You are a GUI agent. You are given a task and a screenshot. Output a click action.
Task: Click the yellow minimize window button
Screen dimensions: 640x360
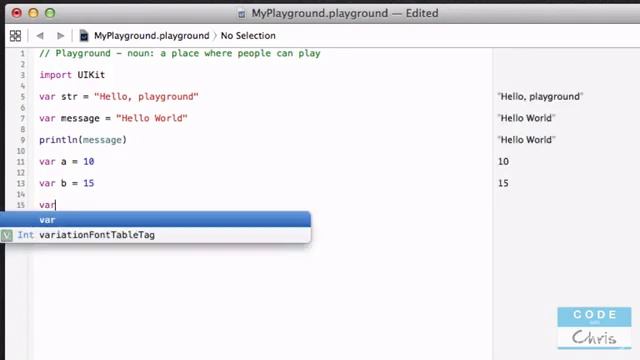33,13
